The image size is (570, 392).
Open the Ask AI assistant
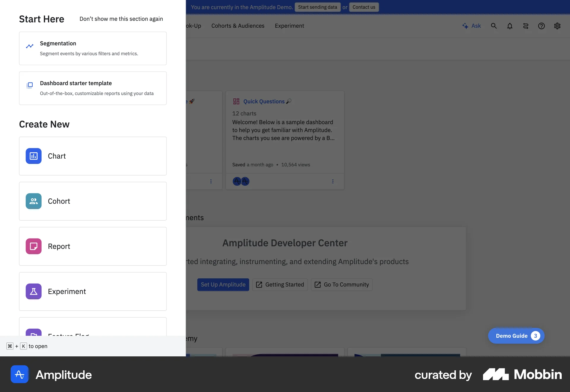pyautogui.click(x=472, y=26)
